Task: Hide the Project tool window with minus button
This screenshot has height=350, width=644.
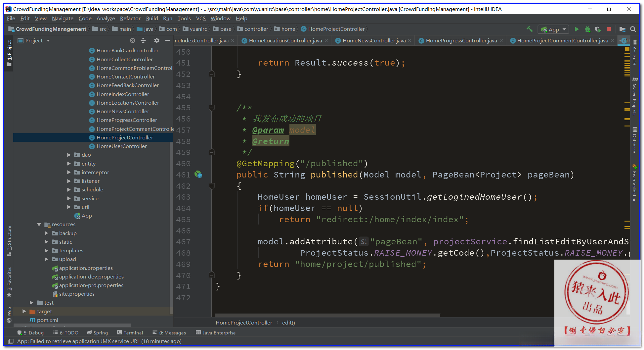Action: [x=167, y=40]
